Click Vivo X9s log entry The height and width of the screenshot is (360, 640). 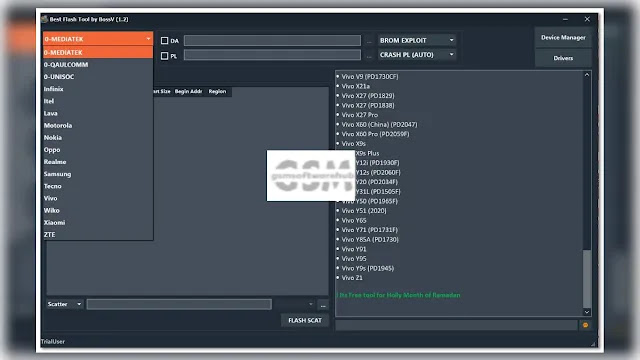point(353,144)
